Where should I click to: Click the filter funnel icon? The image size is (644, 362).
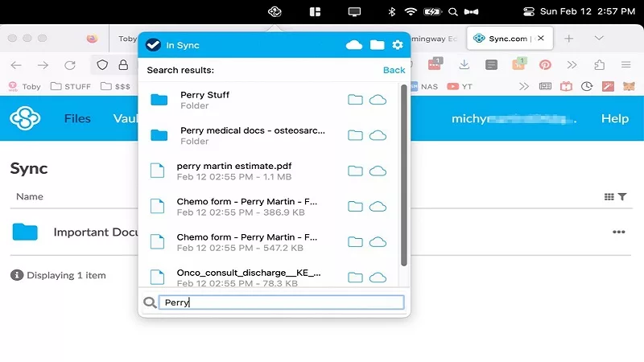(622, 197)
